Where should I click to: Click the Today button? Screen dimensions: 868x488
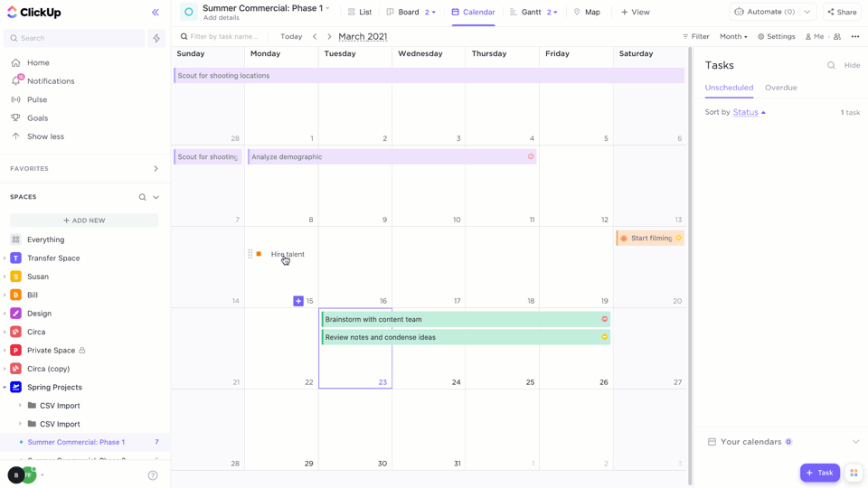[x=291, y=37]
